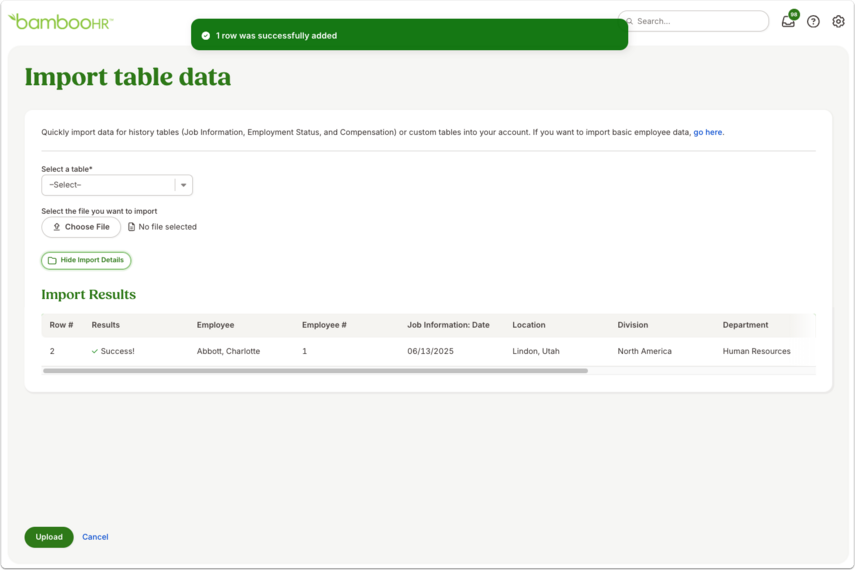Click the green Upload button
855x570 pixels.
pyautogui.click(x=49, y=537)
